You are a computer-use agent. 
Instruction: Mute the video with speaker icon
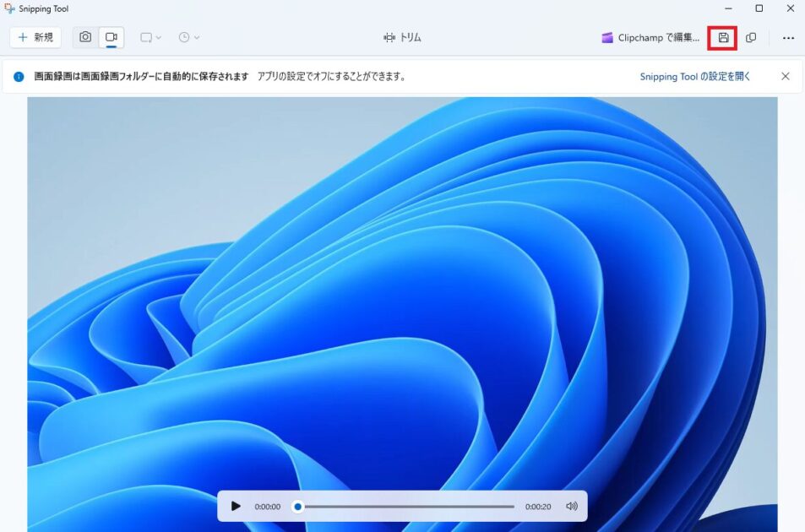tap(571, 507)
